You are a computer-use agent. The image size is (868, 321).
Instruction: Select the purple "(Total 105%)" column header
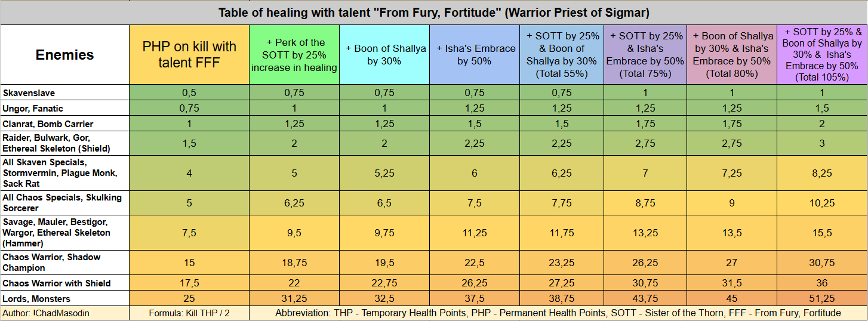click(821, 55)
